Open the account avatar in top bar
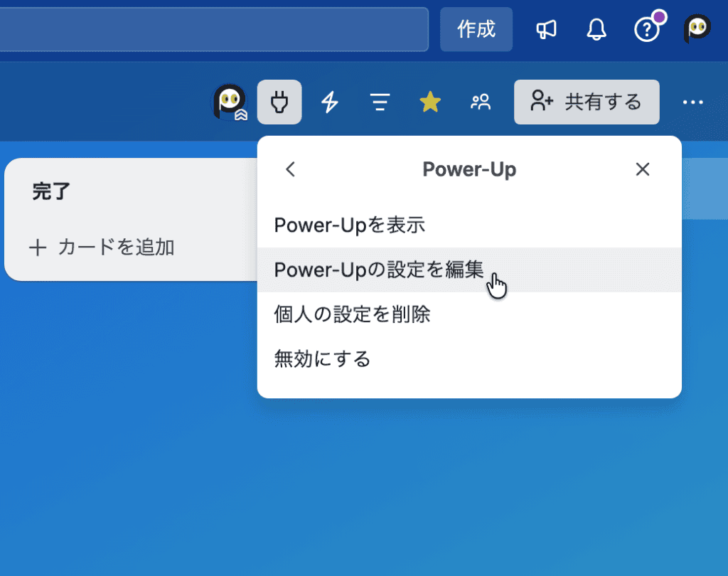The height and width of the screenshot is (576, 728). pyautogui.click(x=697, y=29)
